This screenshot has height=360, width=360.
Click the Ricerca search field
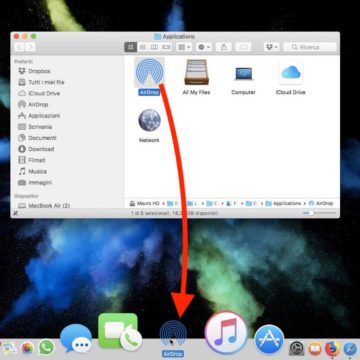point(310,47)
